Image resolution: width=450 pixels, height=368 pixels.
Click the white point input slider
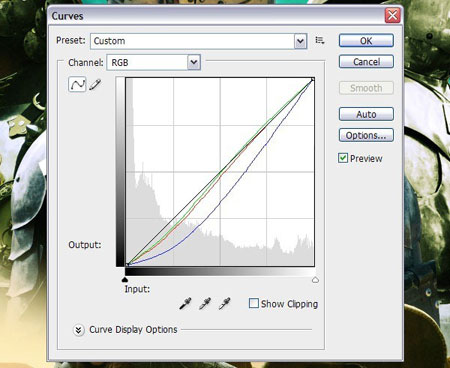(315, 280)
